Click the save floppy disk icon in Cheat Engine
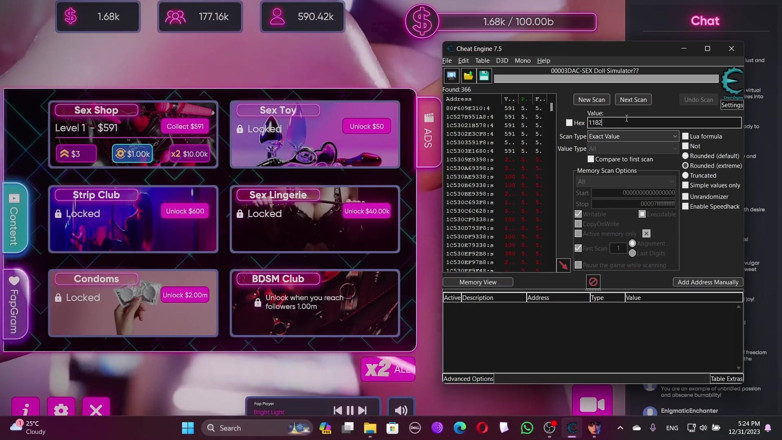This screenshot has width=782, height=440. point(484,76)
